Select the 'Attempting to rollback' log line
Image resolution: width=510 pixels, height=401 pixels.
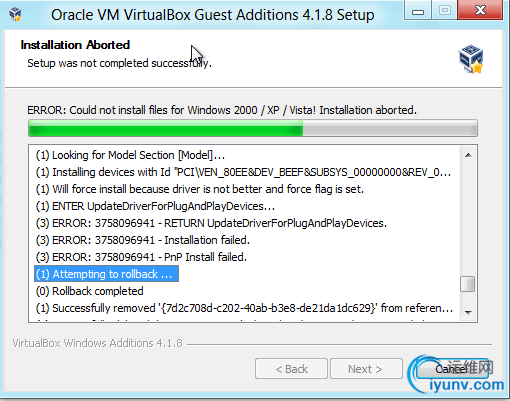tap(107, 274)
